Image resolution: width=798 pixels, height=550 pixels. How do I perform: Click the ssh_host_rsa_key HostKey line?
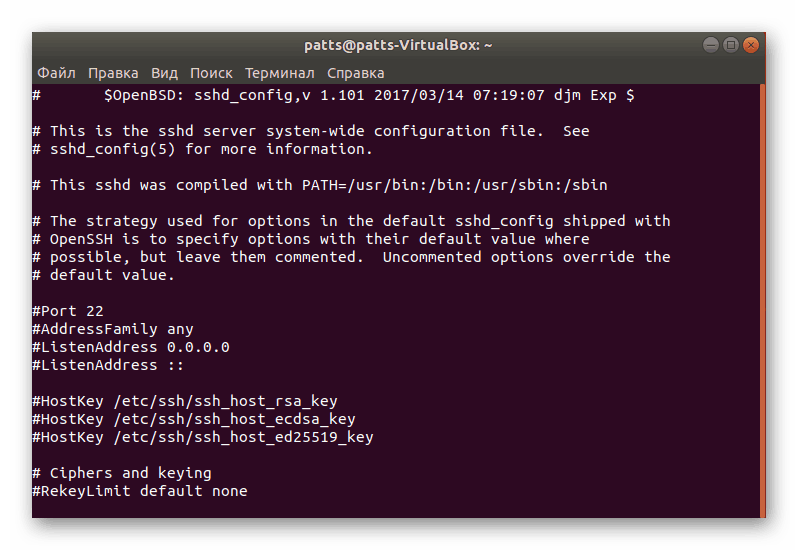[x=185, y=401]
